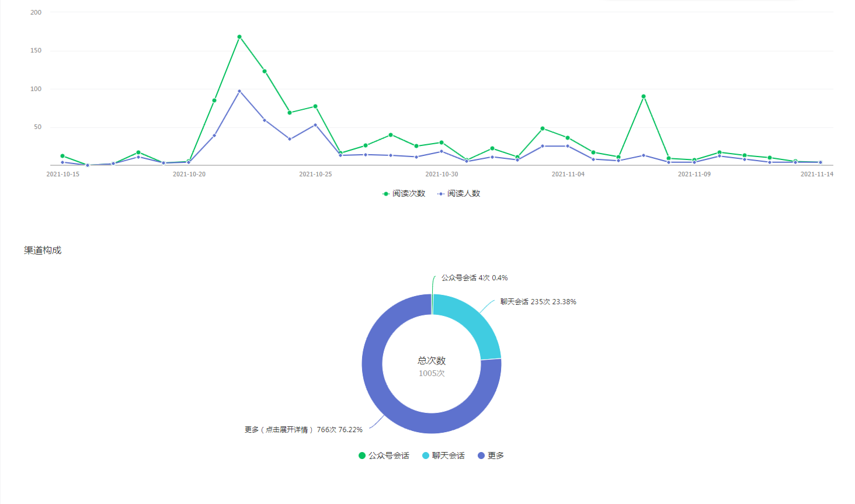This screenshot has width=855, height=504.
Task: Click the 总次数 1005次 donut center text
Action: coord(432,366)
